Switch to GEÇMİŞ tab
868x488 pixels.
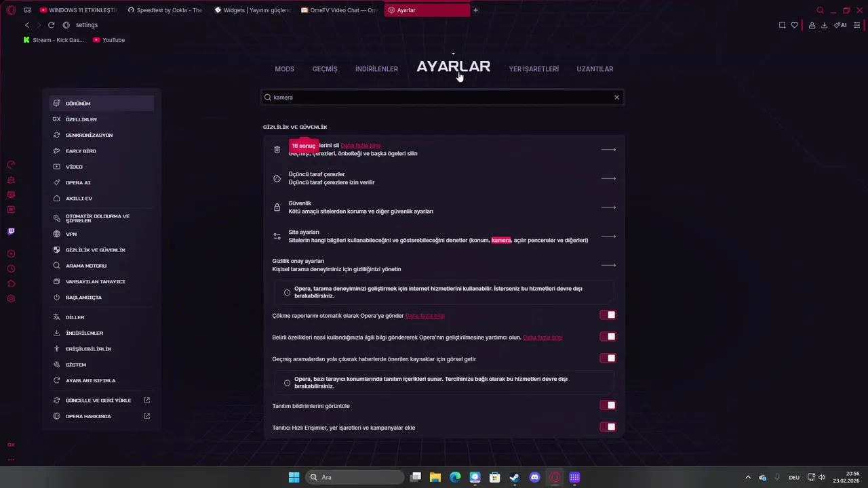click(x=325, y=69)
